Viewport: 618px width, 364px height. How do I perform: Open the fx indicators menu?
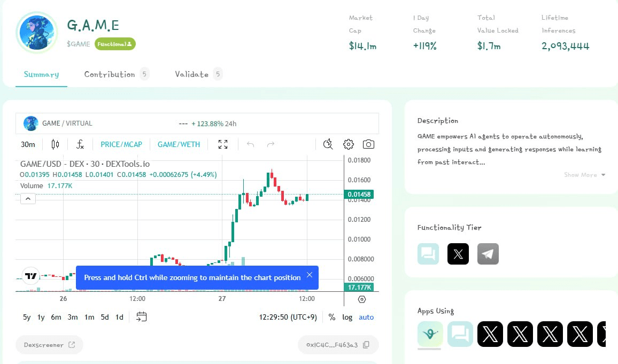click(x=80, y=144)
